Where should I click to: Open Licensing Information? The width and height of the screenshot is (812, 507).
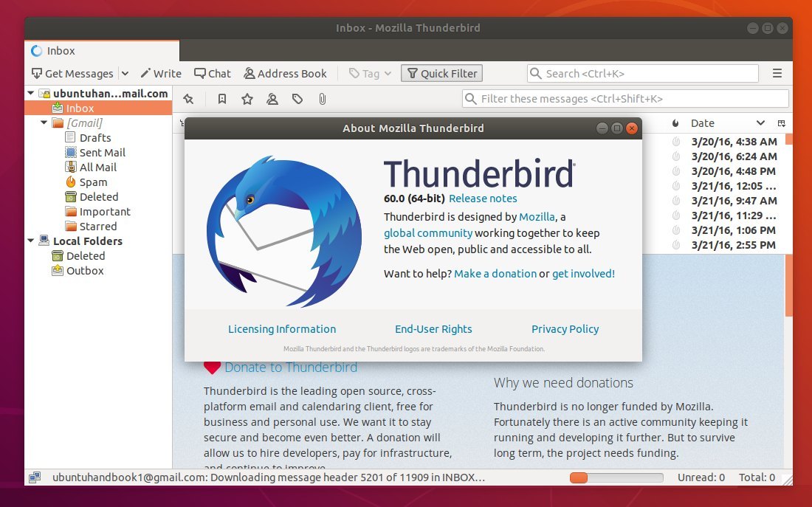282,329
